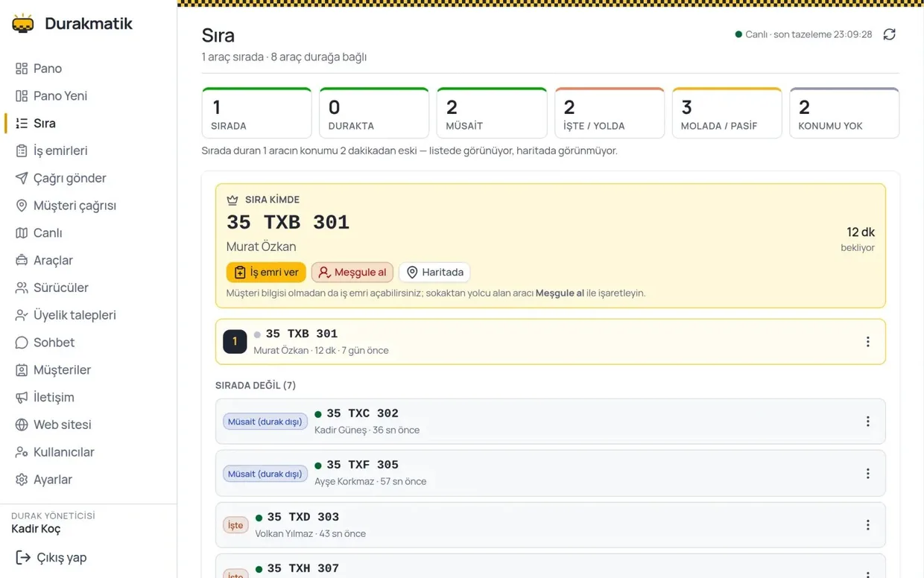The width and height of the screenshot is (924, 578).
Task: Click the Durakmatik taxi logo icon
Action: pyautogui.click(x=23, y=24)
